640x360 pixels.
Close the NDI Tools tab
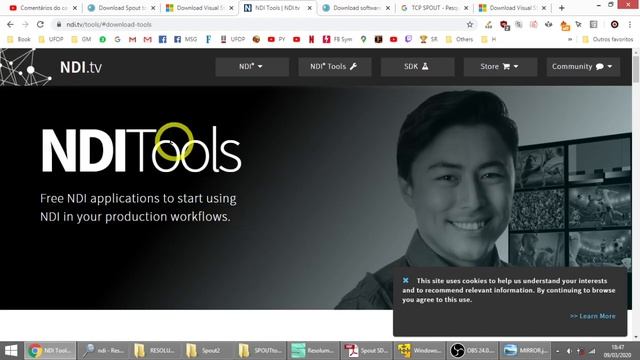pyautogui.click(x=310, y=8)
